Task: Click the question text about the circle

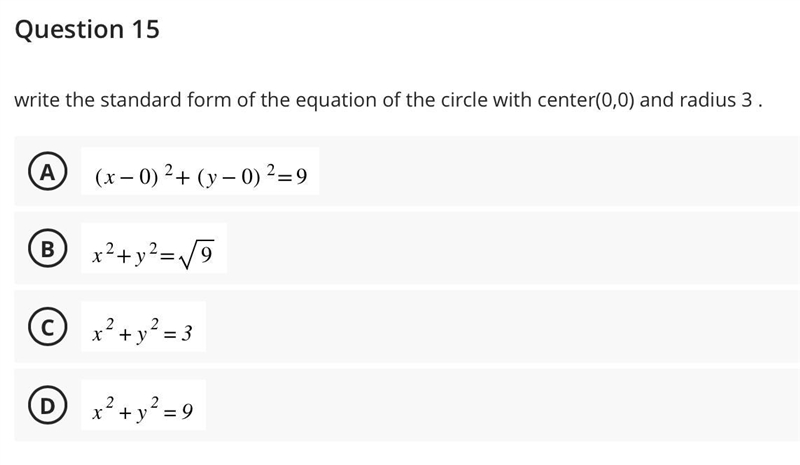Action: click(388, 100)
